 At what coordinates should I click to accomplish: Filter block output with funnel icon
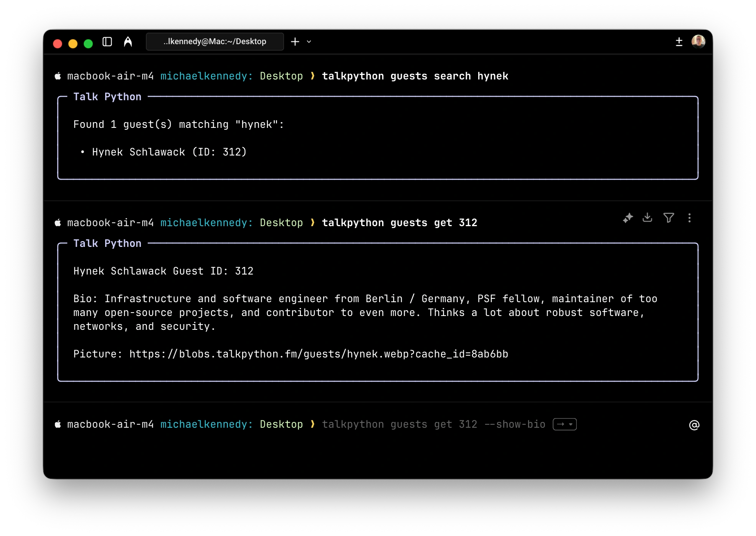669,218
